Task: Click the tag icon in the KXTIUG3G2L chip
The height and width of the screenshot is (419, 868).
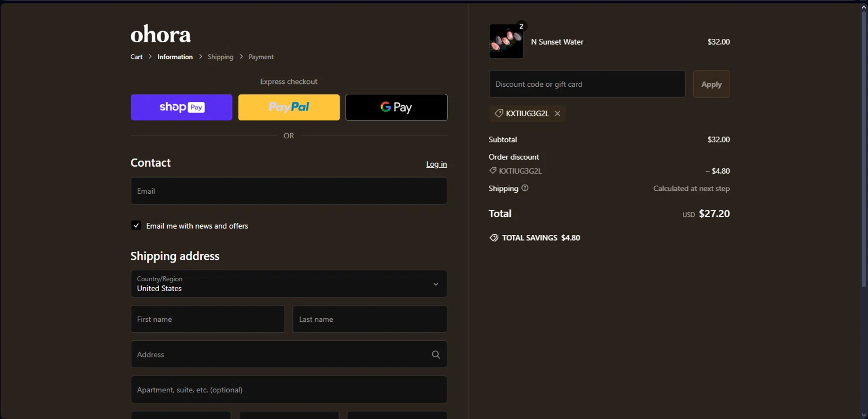Action: 498,113
